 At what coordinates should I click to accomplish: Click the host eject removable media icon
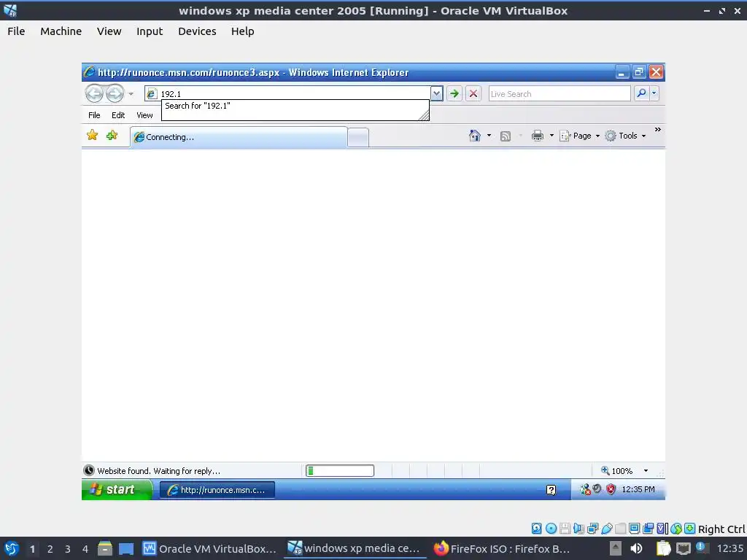[x=616, y=548]
